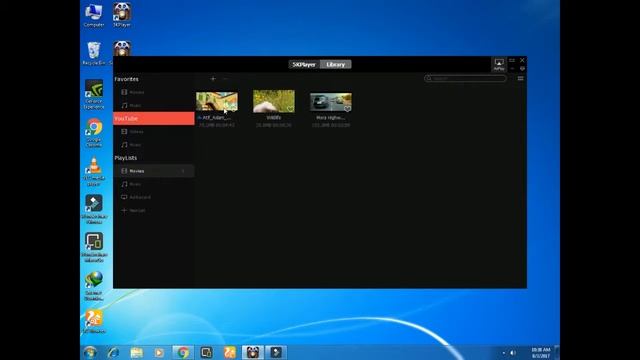This screenshot has width=640, height=360.
Task: Open MirrorGo from the taskbar
Action: click(206, 352)
